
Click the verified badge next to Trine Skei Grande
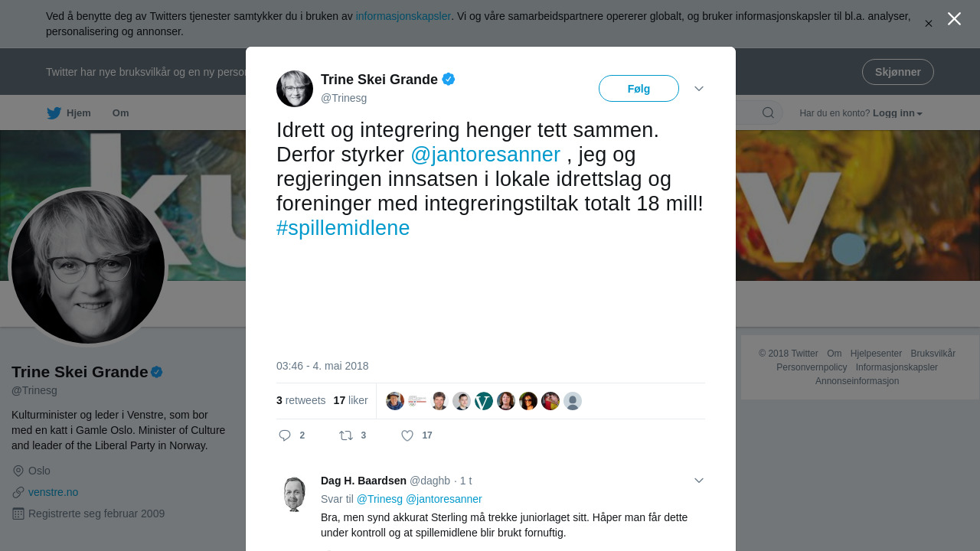click(x=449, y=79)
